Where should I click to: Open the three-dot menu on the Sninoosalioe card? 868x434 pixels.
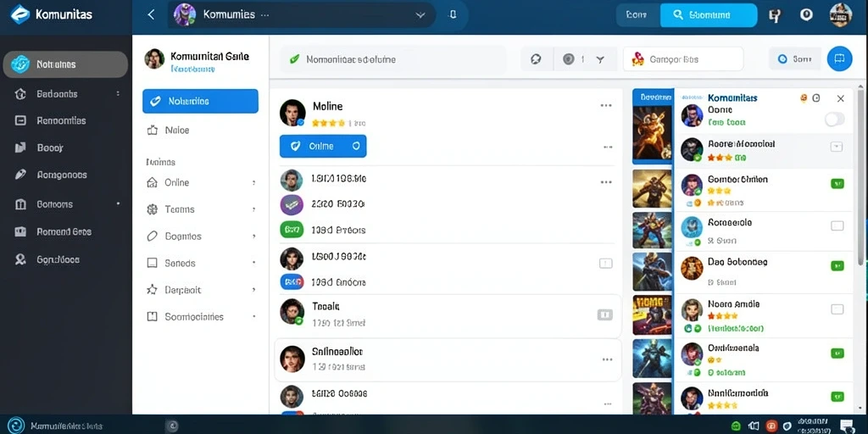(607, 359)
